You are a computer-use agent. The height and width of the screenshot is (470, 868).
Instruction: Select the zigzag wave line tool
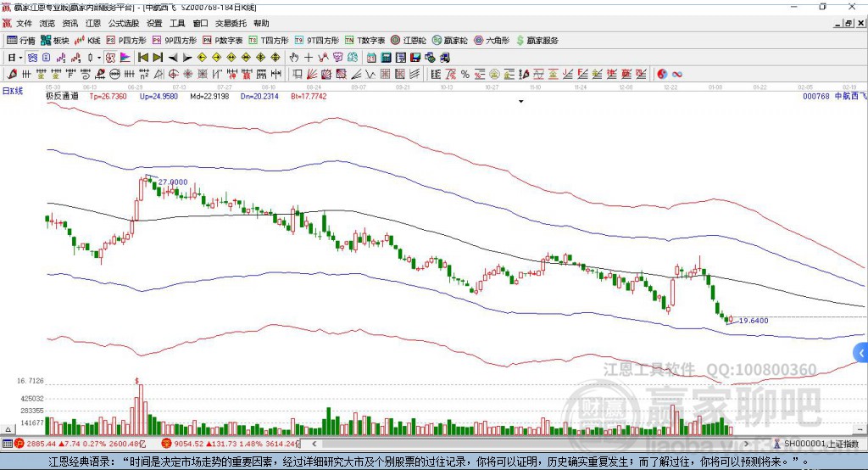tap(370, 75)
